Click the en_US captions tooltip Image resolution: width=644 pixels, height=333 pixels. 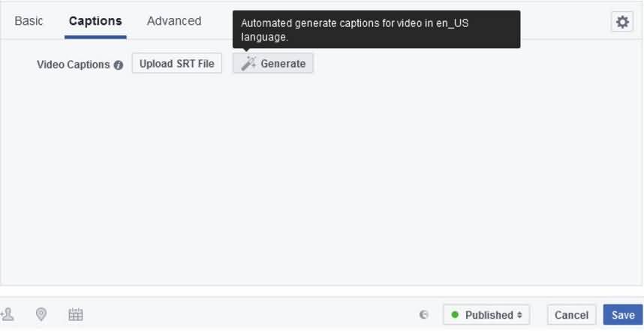click(x=376, y=29)
